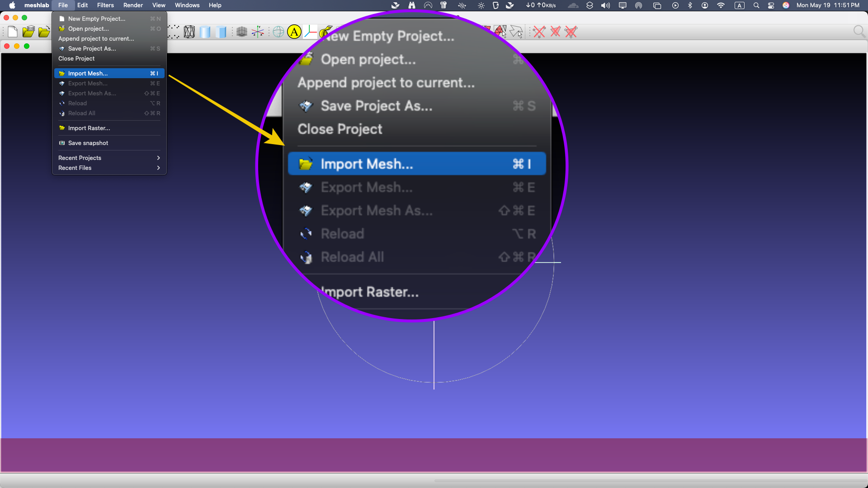Select Export Mesh menu entry

click(x=109, y=83)
